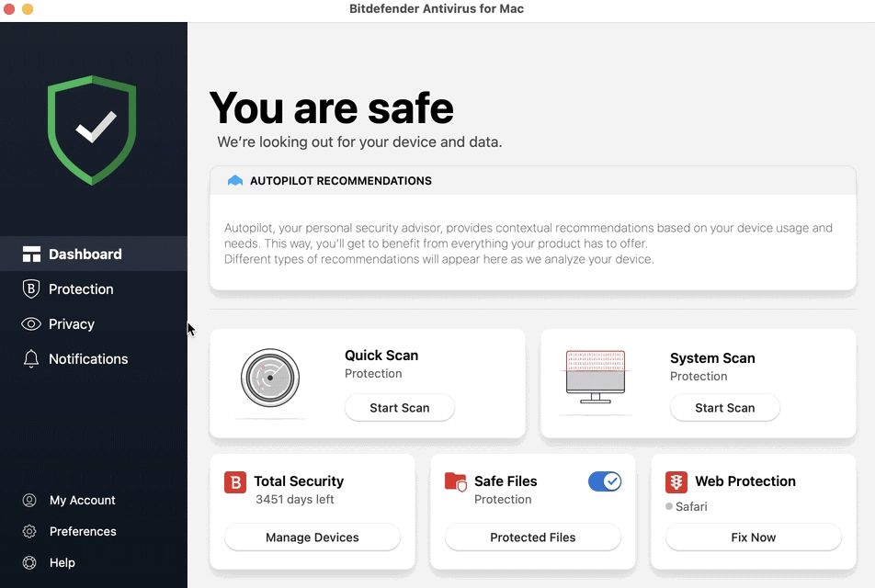
Task: Open the Help item
Action: point(62,563)
